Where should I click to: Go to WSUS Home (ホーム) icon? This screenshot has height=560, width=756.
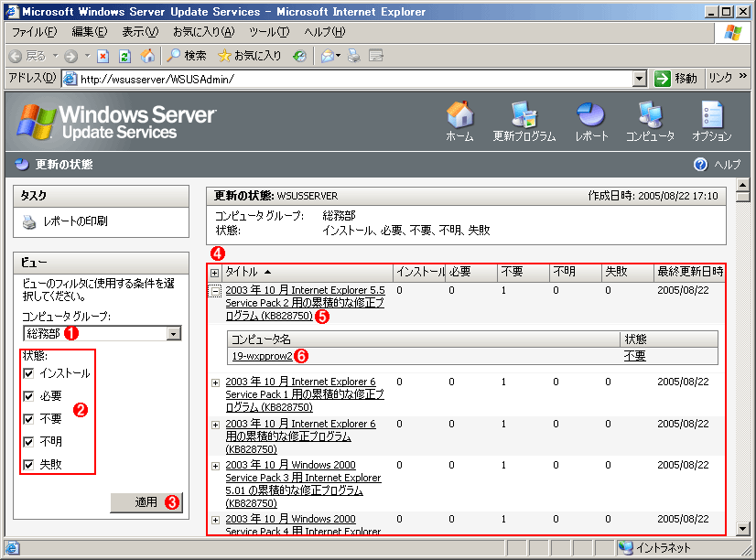(459, 115)
